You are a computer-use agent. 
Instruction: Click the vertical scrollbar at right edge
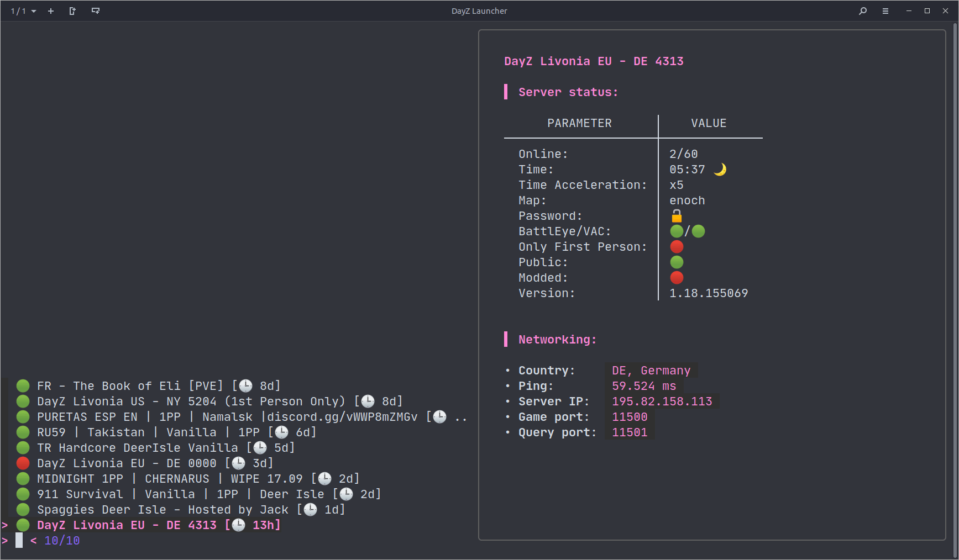pyautogui.click(x=955, y=290)
